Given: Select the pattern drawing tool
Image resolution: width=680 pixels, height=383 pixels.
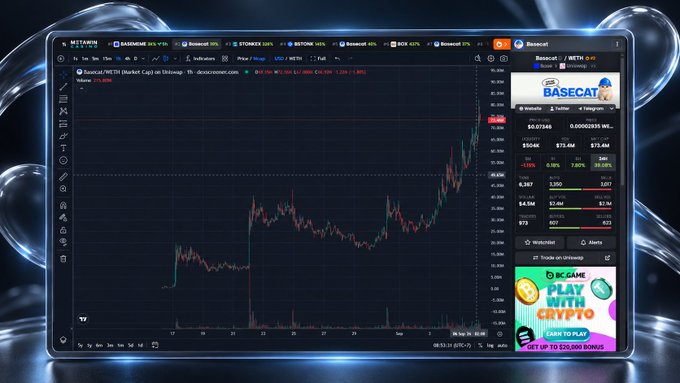Looking at the screenshot, I should coord(63,111).
